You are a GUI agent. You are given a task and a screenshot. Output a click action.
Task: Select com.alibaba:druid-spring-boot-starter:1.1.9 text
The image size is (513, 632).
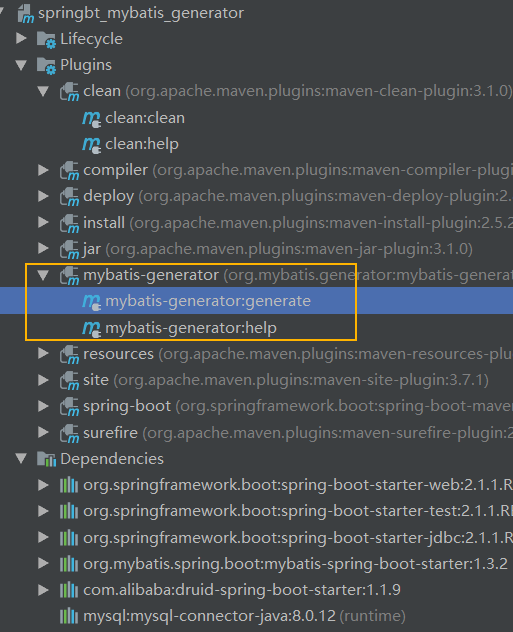(x=242, y=590)
